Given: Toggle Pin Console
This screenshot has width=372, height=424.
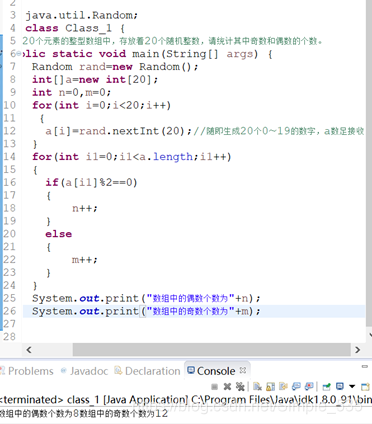Looking at the screenshot, I should pos(327,387).
